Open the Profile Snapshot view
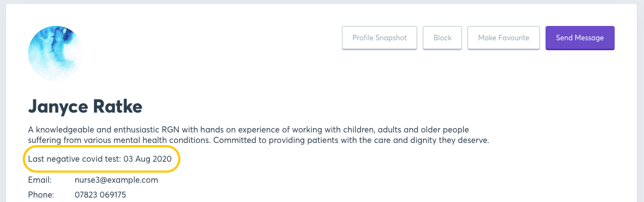The height and width of the screenshot is (202, 644). click(379, 38)
